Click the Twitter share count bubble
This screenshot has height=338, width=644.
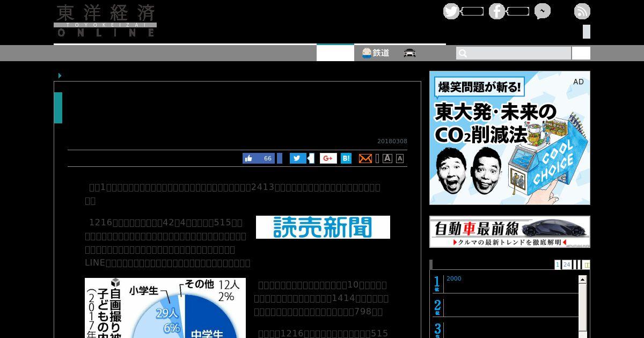[x=311, y=158]
